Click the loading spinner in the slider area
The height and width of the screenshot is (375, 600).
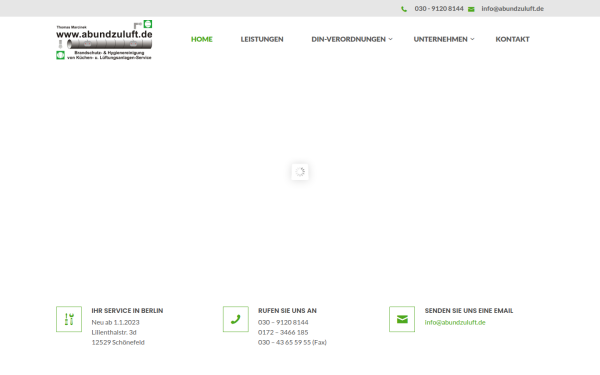[300, 171]
